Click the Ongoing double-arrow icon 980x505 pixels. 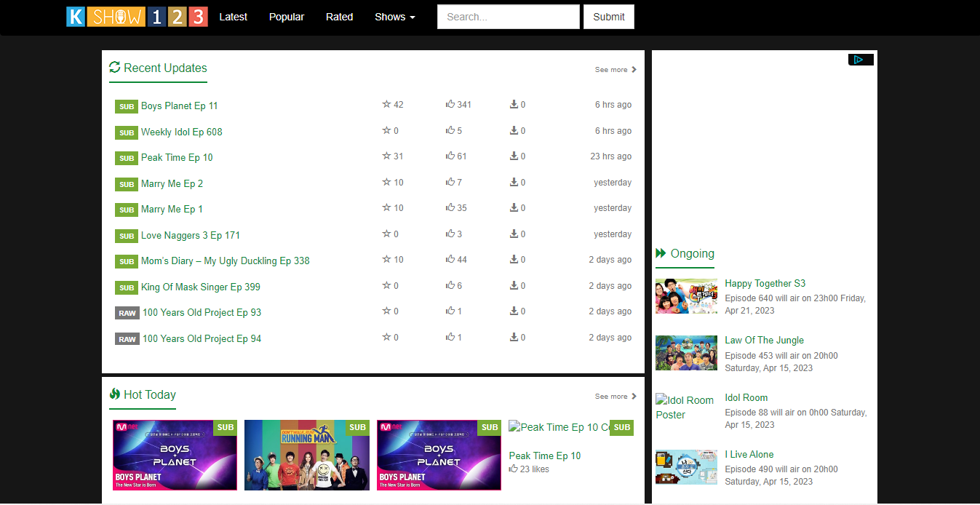pyautogui.click(x=661, y=253)
